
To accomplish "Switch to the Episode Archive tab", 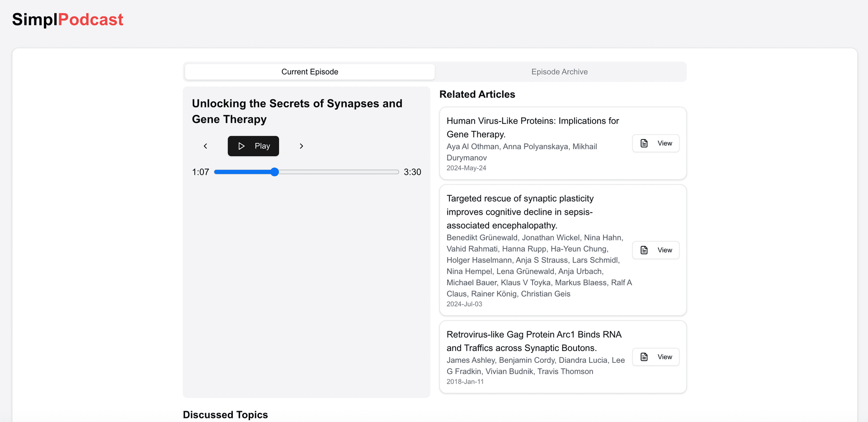I will [x=559, y=71].
